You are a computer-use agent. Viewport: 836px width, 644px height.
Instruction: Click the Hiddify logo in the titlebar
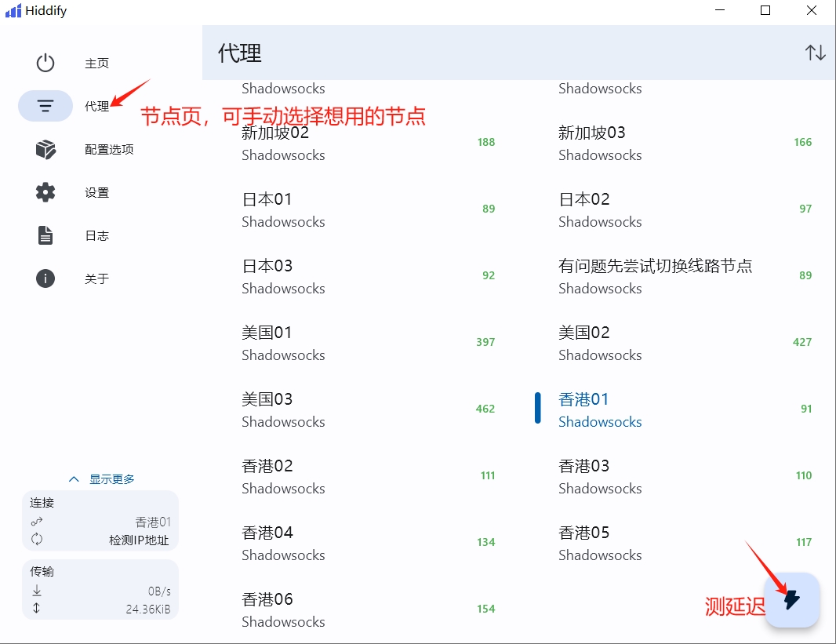tap(13, 10)
